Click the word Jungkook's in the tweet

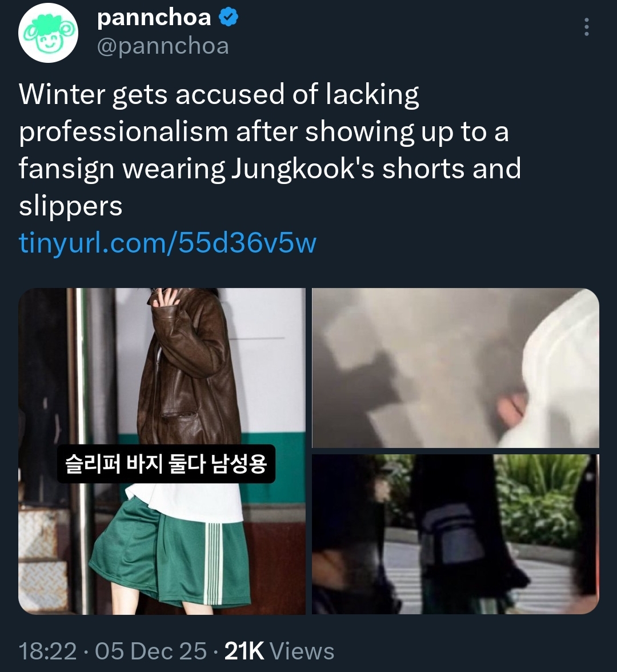[303, 169]
